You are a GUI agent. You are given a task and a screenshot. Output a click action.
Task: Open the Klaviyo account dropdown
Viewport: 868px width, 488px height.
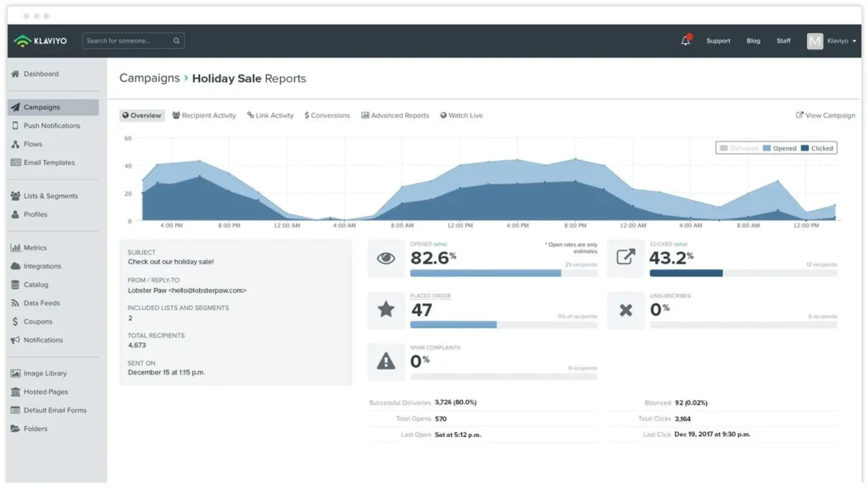[x=835, y=41]
